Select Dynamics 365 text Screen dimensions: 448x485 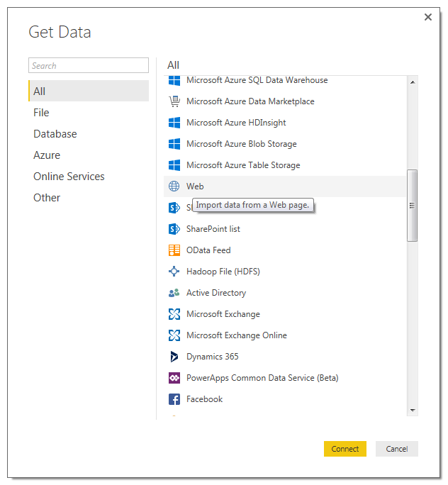coord(213,357)
